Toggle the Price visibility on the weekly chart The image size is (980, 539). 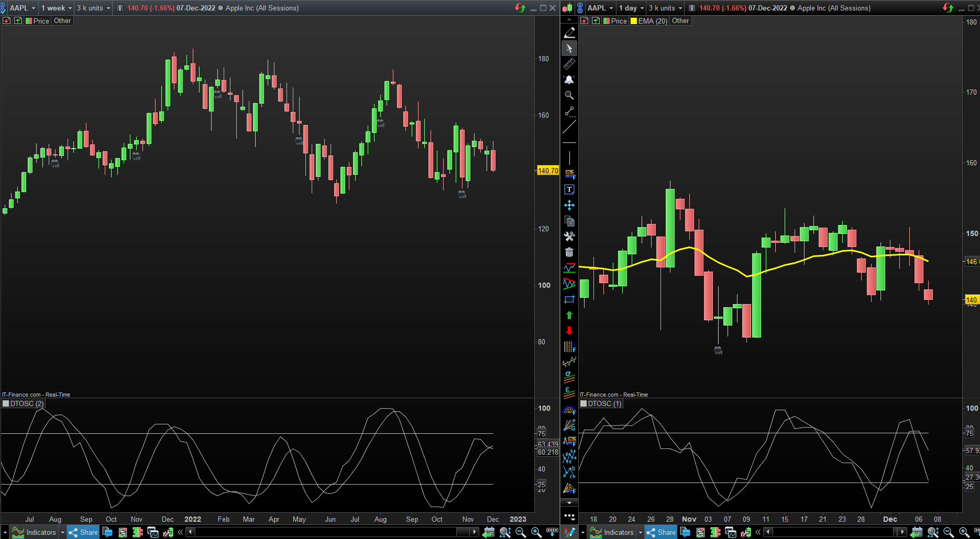coord(29,21)
